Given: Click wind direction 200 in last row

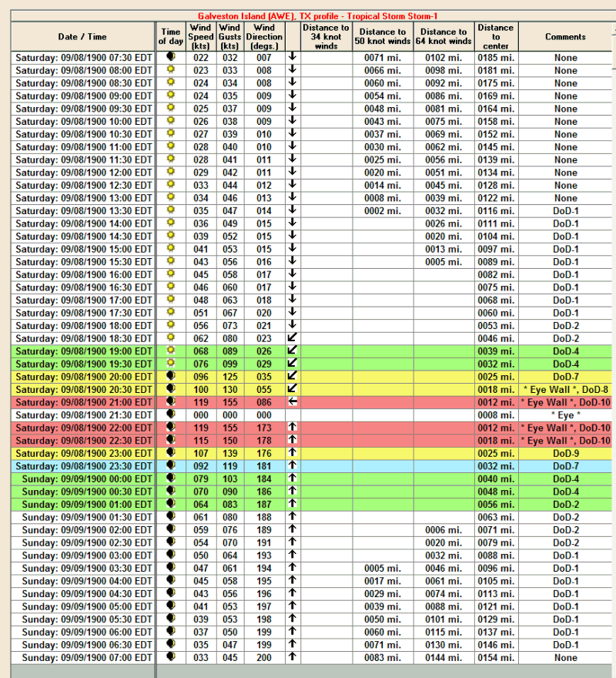Looking at the screenshot, I should click(x=264, y=658).
